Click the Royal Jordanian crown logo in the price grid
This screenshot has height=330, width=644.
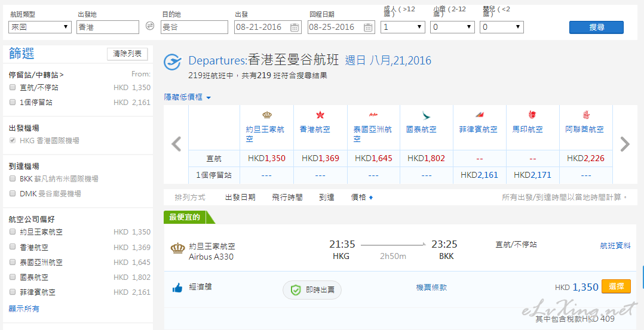(267, 115)
